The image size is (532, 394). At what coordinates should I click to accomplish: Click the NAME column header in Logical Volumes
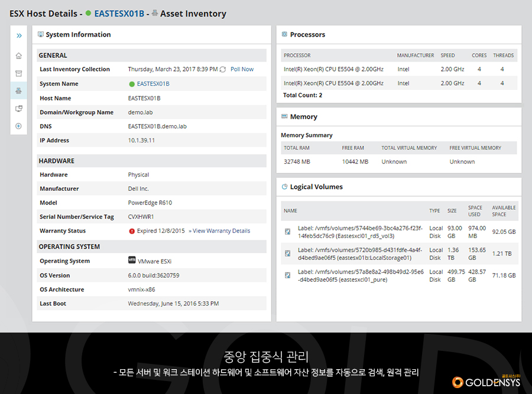(290, 210)
